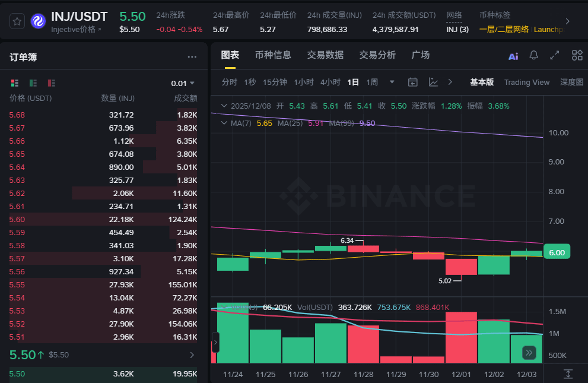The width and height of the screenshot is (588, 383).
Task: Select the 5.51 ask price row
Action: [x=103, y=337]
